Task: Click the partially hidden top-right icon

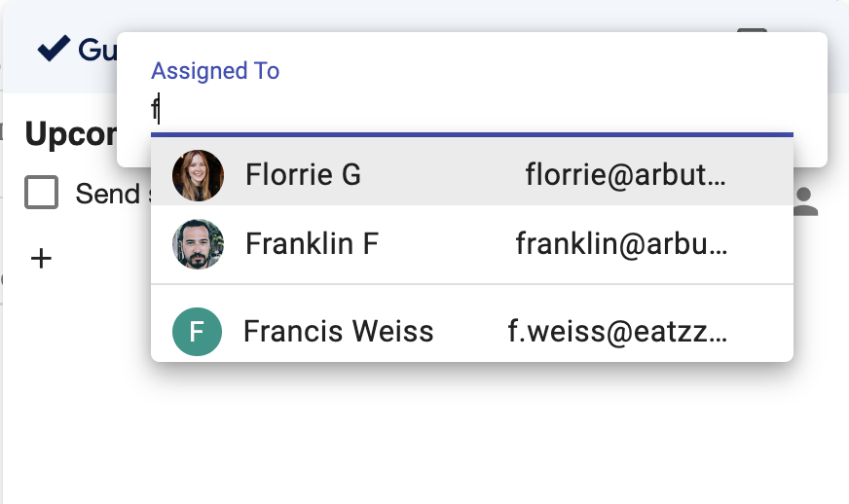Action: point(752,30)
